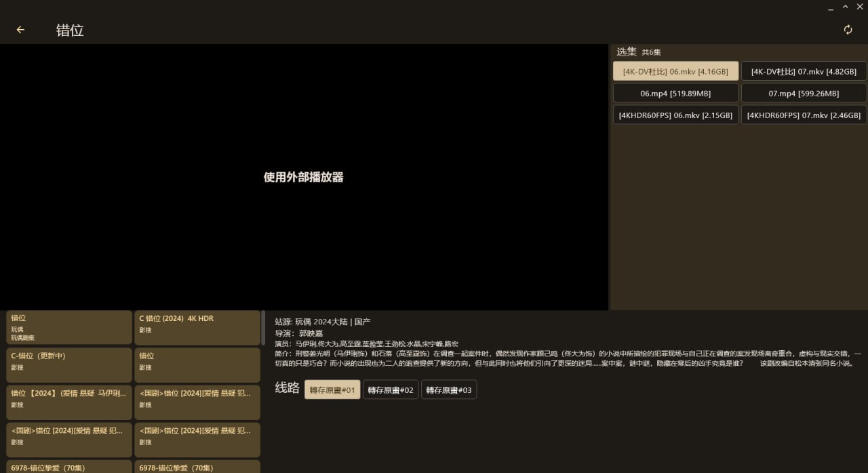Image resolution: width=868 pixels, height=473 pixels.
Task: Click 使用外部播放器 in the video area
Action: [x=304, y=177]
